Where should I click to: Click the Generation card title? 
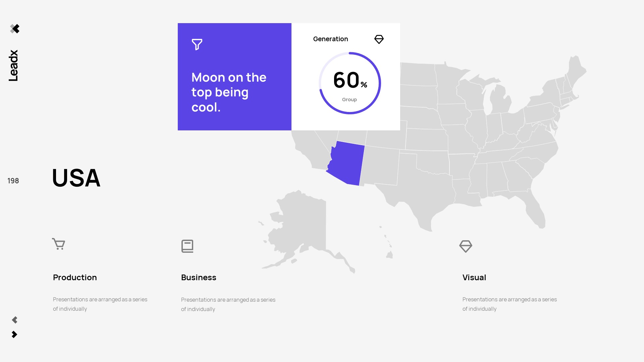[330, 39]
